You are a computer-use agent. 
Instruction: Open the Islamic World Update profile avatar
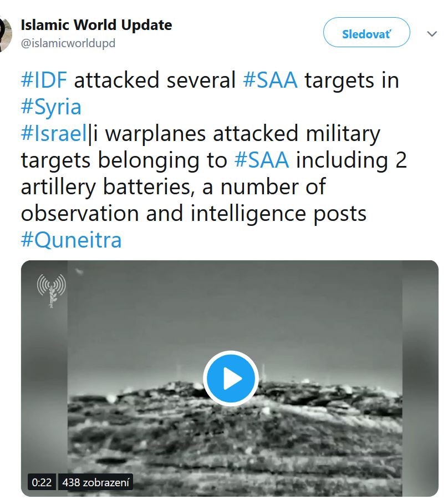[x=6, y=34]
